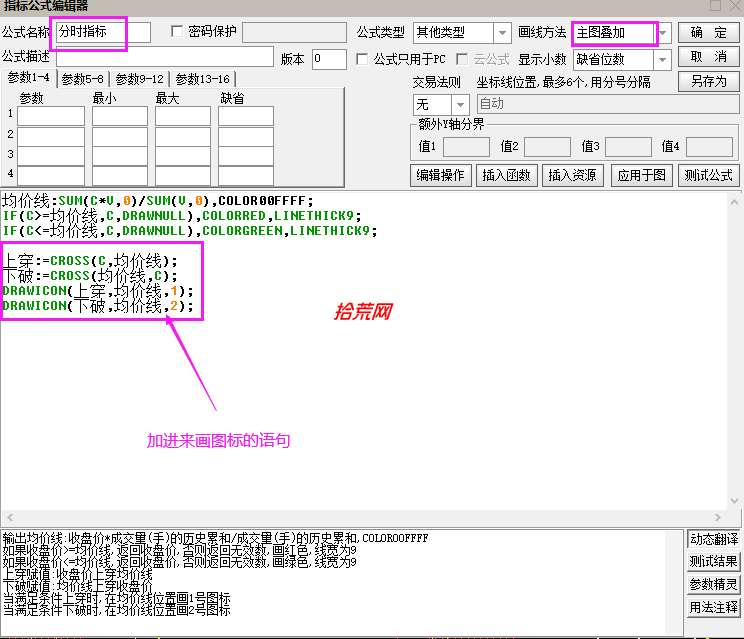744x639 pixels.
Task: Expand the 画线方法 dropdown arrow
Action: pyautogui.click(x=663, y=33)
